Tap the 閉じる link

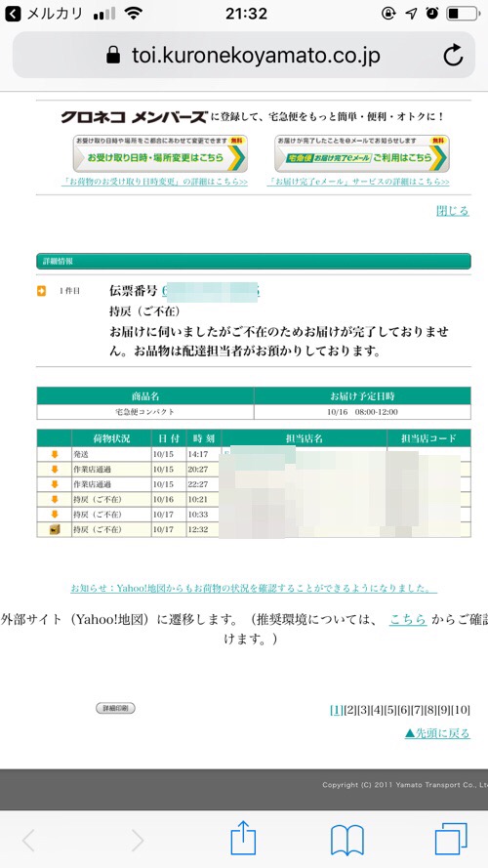[453, 211]
